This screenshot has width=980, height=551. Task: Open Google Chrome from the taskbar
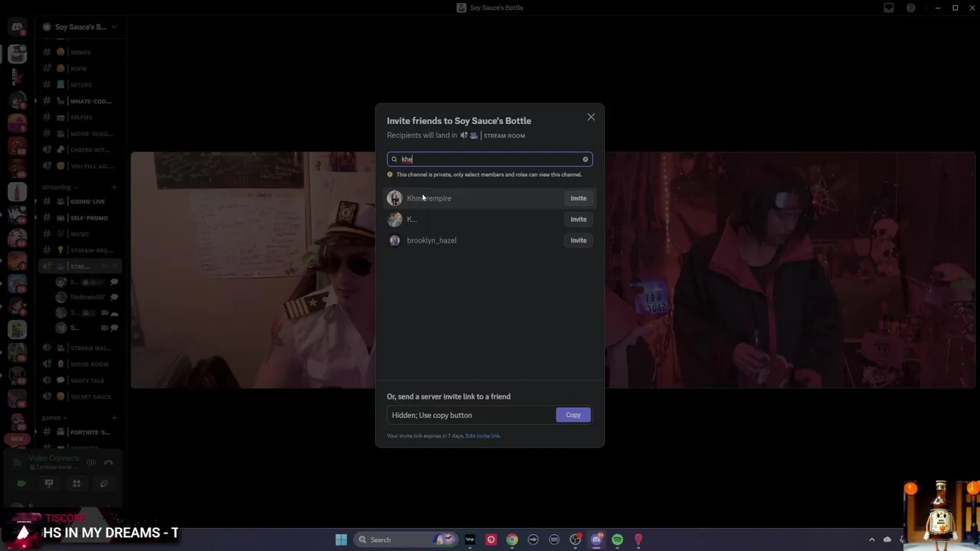(512, 540)
